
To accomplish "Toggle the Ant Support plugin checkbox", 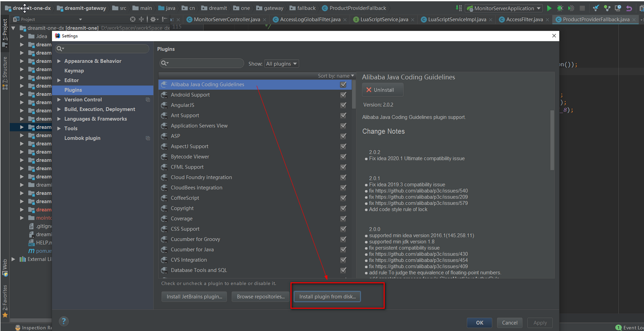I will [343, 116].
